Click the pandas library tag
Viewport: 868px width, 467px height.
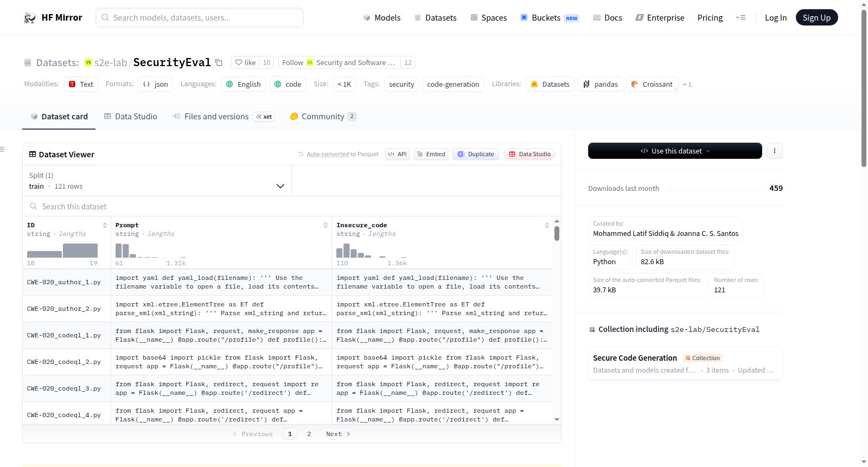600,84
